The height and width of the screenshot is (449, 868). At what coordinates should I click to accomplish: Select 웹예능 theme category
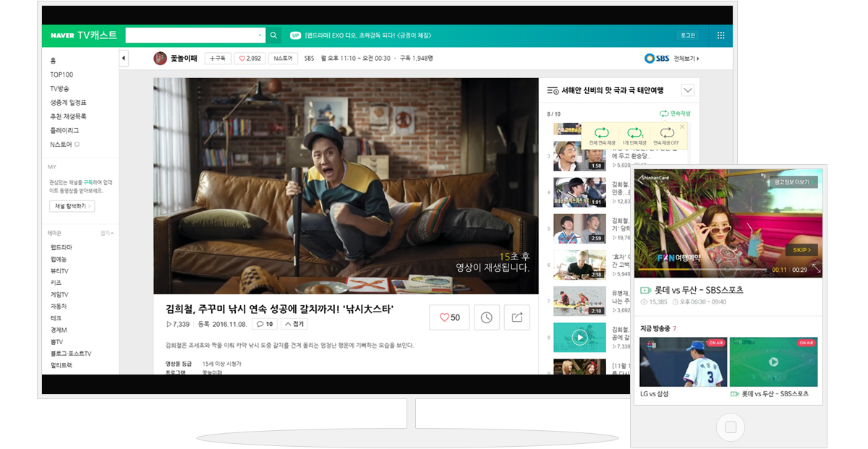(x=59, y=259)
